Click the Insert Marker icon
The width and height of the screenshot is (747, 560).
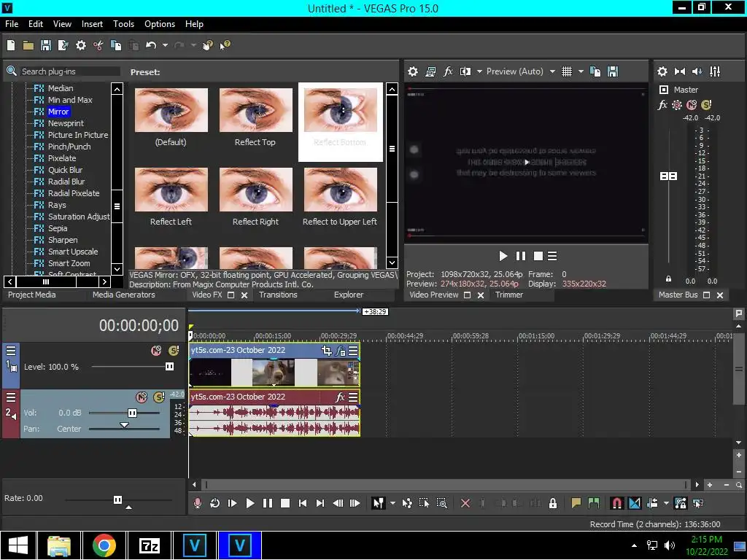click(576, 503)
